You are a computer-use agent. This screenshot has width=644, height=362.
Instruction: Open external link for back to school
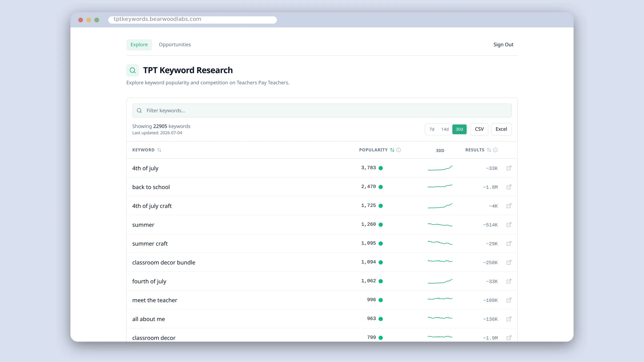509,187
